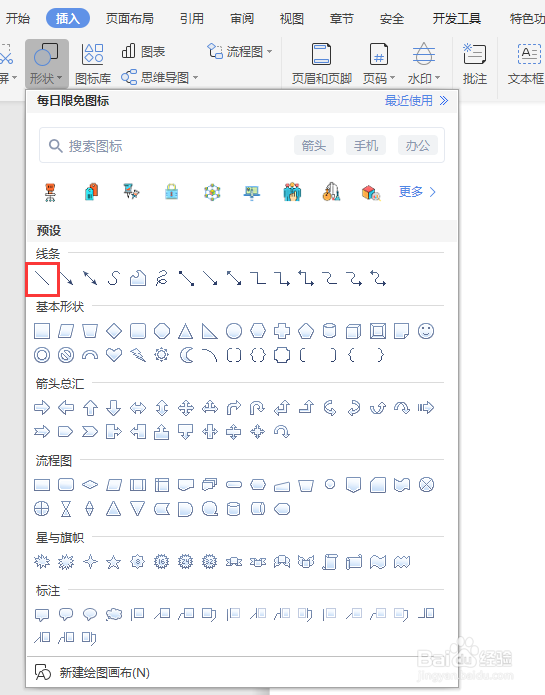545x695 pixels.
Task: Click the 箭头 search tag
Action: (x=314, y=145)
